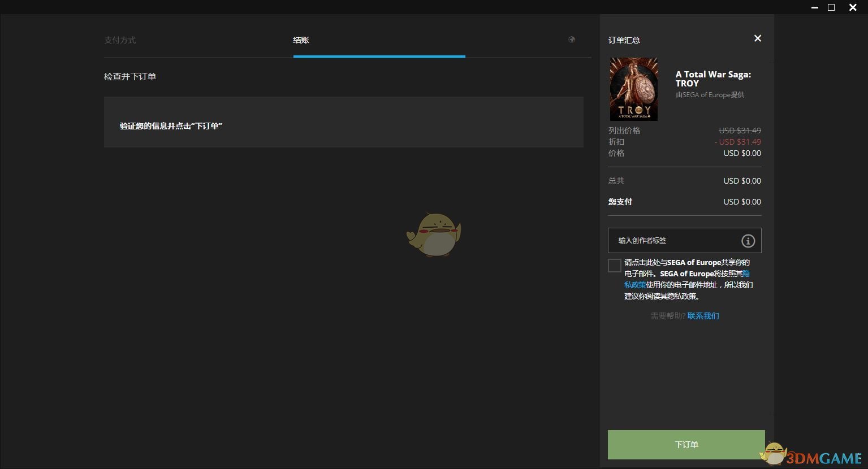Select the 结账 tab
The image size is (868, 469).
301,40
